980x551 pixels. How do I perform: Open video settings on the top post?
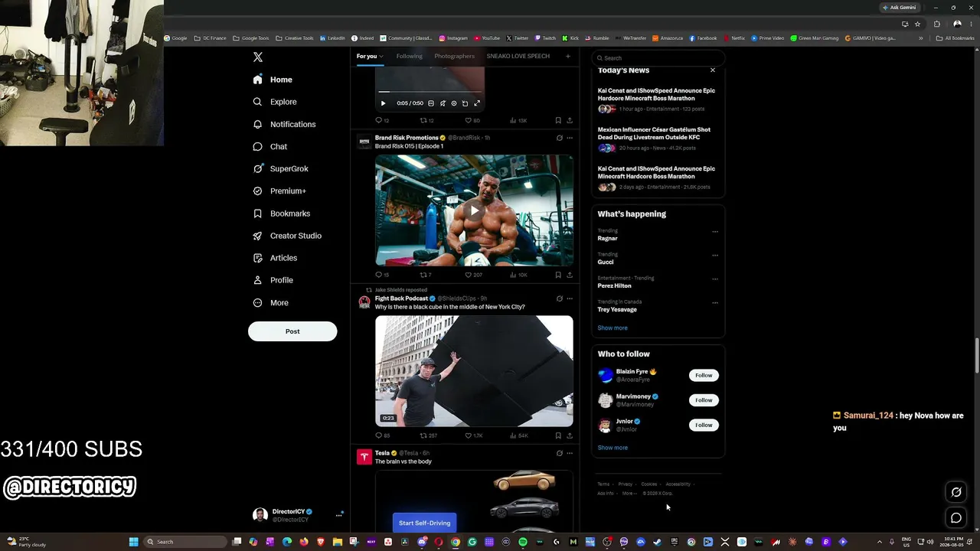click(454, 103)
